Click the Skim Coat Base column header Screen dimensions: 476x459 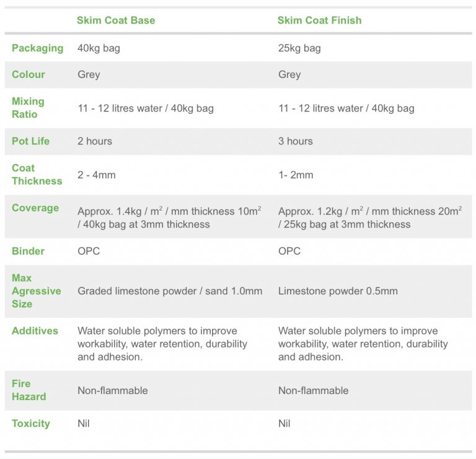(116, 20)
